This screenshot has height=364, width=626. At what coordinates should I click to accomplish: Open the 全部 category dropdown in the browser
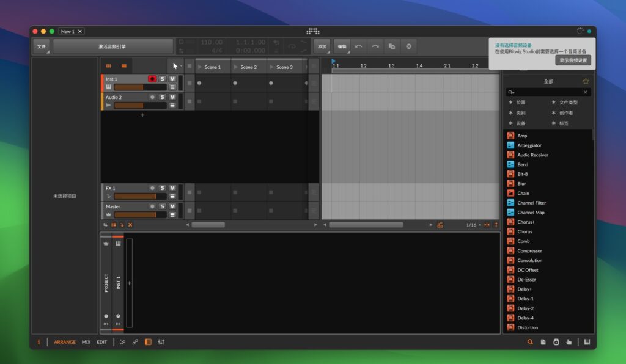(x=548, y=80)
